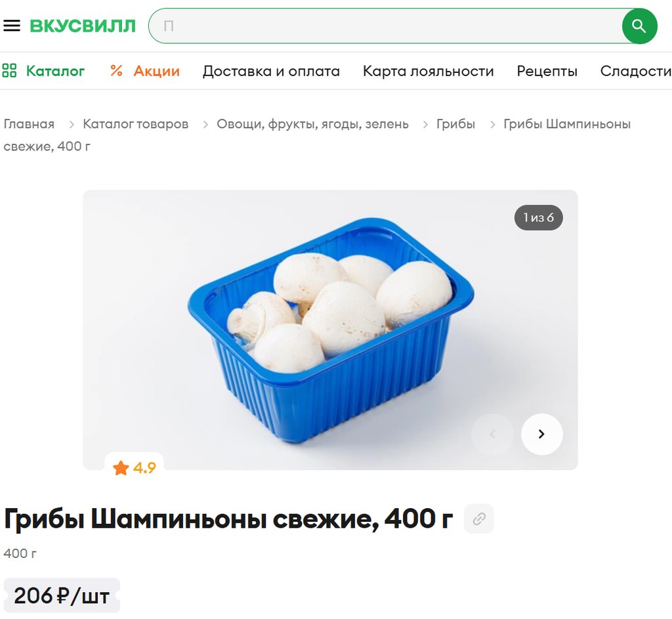The height and width of the screenshot is (619, 672).
Task: Click the ВкусВилл logo
Action: (x=82, y=26)
